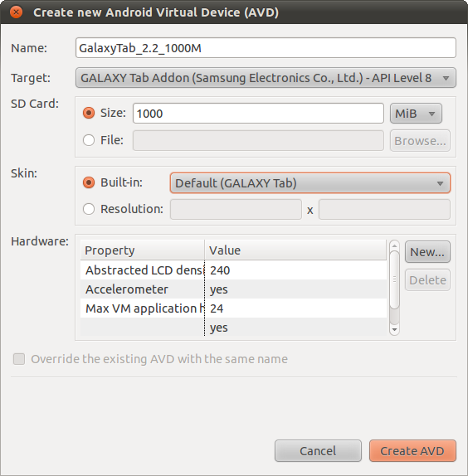Viewport: 468px width, 476px height.
Task: Click the hardware list scroll down arrow
Action: pos(394,330)
